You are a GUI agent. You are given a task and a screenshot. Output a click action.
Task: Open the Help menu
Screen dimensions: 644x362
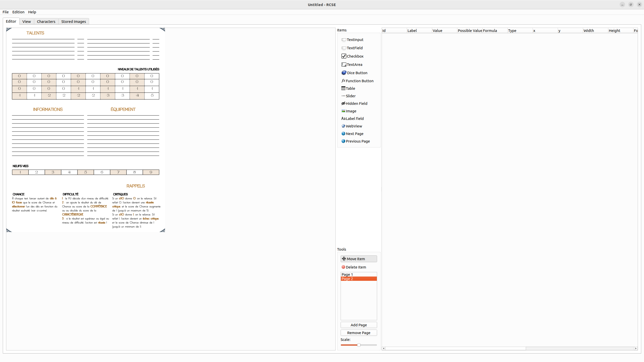click(32, 12)
